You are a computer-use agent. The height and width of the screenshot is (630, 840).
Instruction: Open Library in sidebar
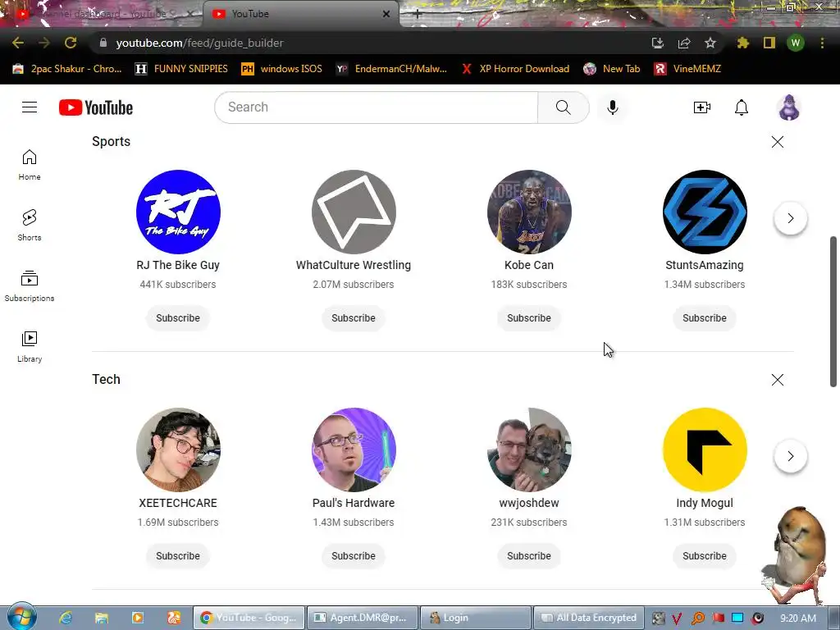point(30,347)
